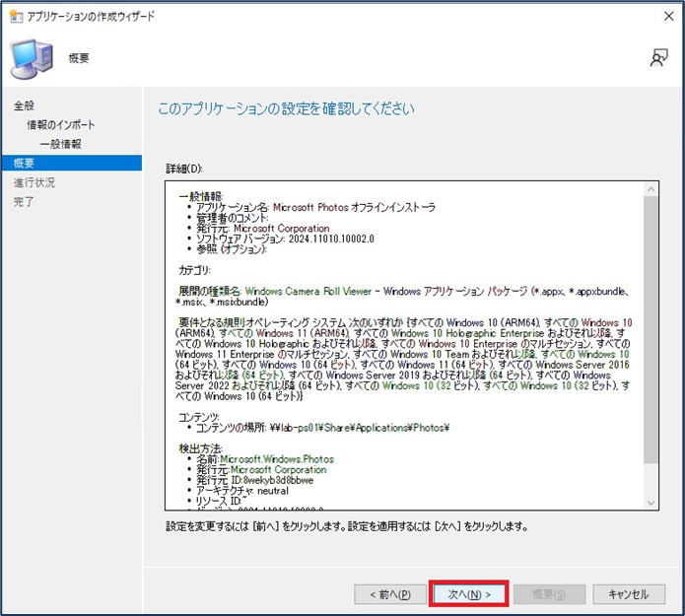The width and height of the screenshot is (685, 616).
Task: Select 一般情報 step in sidebar
Action: tap(61, 144)
